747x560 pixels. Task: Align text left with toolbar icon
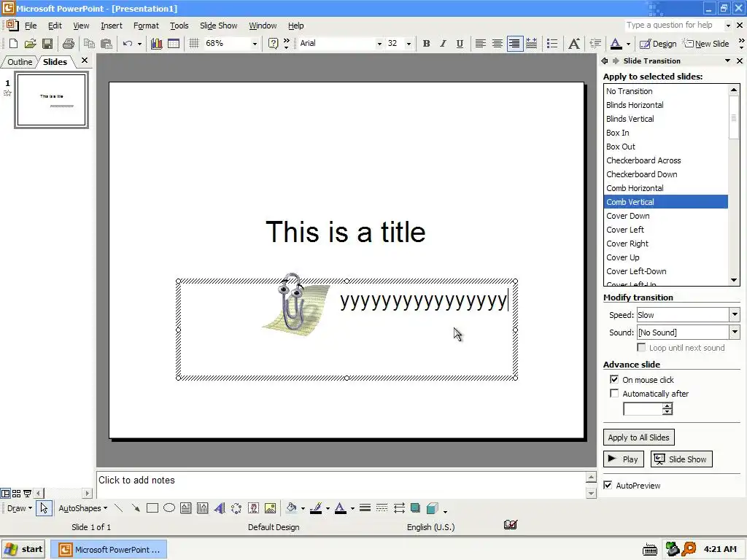[480, 43]
